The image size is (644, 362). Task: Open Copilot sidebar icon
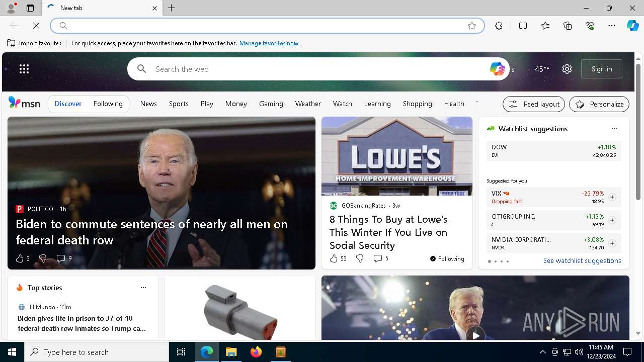(633, 26)
